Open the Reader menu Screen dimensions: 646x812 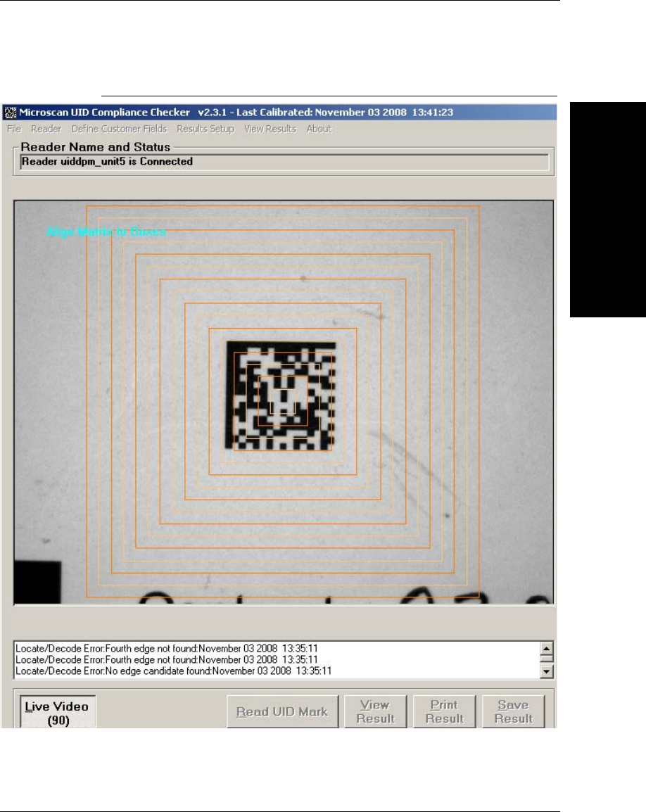click(46, 129)
